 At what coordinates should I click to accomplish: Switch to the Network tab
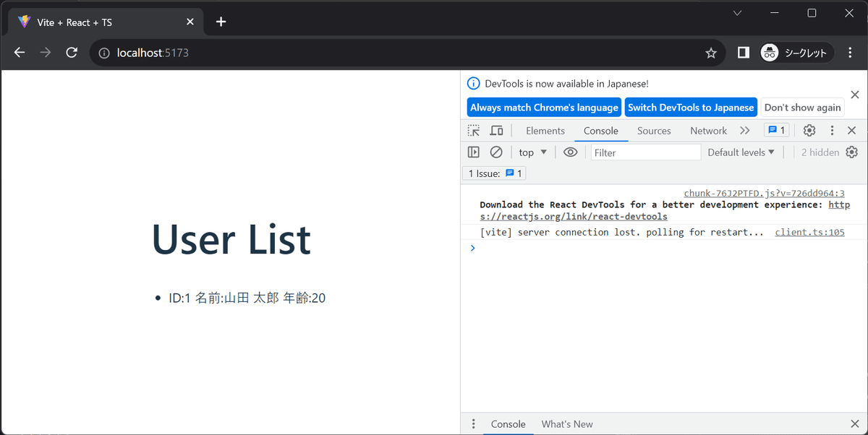point(708,130)
